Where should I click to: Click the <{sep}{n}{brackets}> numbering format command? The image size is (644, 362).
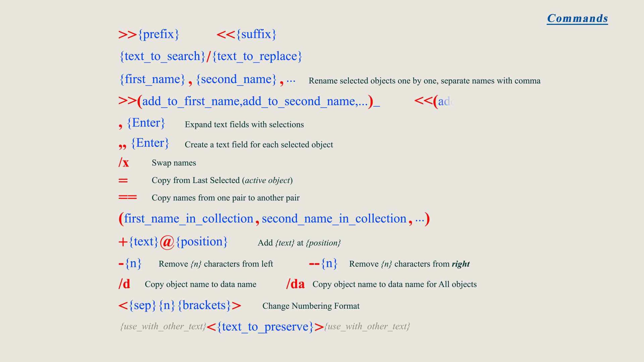tap(180, 306)
